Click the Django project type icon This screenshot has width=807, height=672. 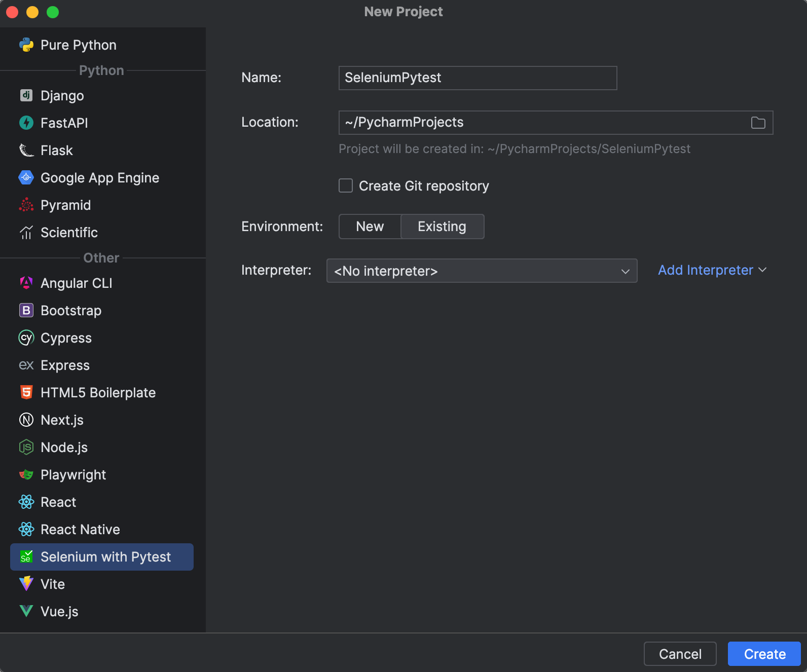coord(26,95)
